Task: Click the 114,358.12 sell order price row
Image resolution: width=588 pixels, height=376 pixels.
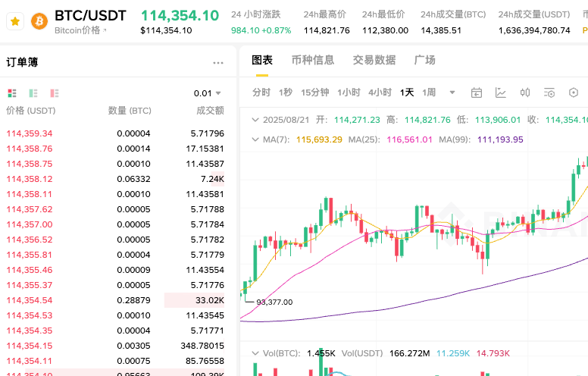Action: coord(30,179)
